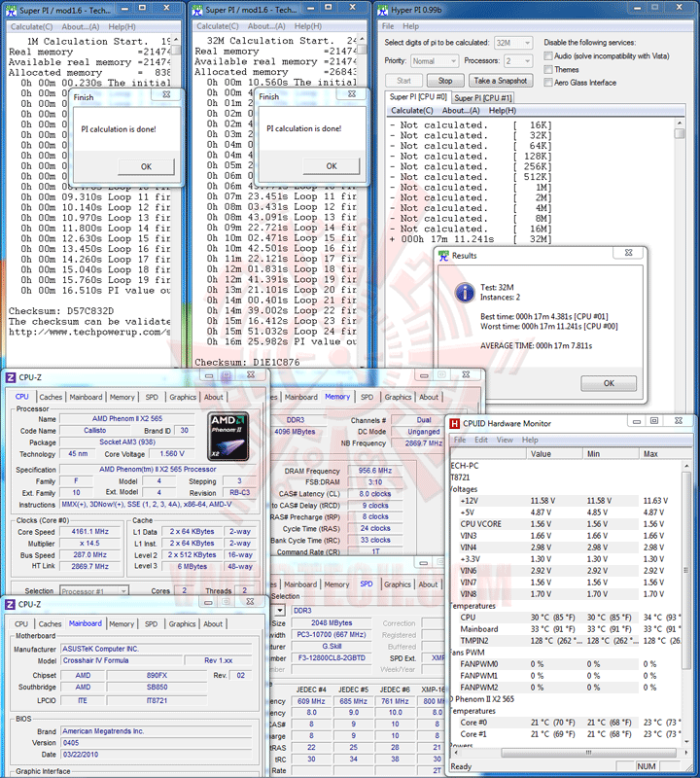700x778 pixels.
Task: Select the Mainboard tab in bottom CPU-Z window
Action: 85,623
